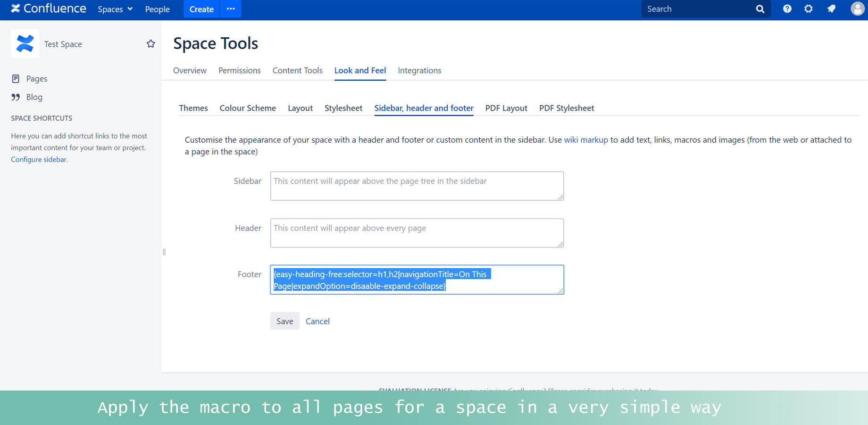This screenshot has width=868, height=425.
Task: Open the ellipsis menu beside Create
Action: 231,9
